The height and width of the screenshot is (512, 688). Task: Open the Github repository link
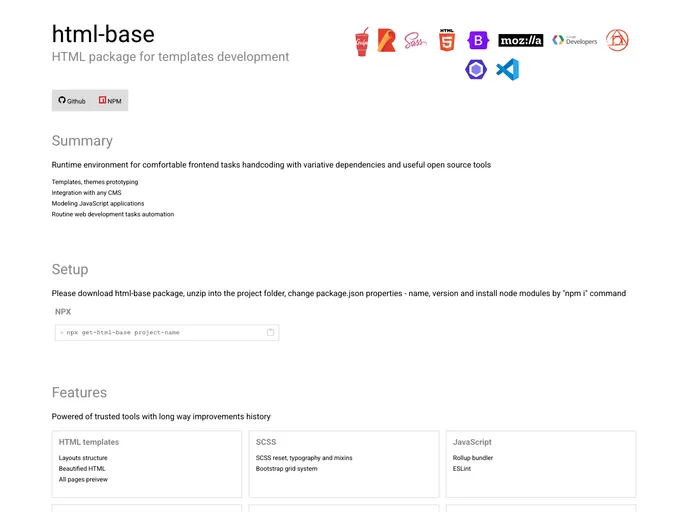tap(72, 101)
